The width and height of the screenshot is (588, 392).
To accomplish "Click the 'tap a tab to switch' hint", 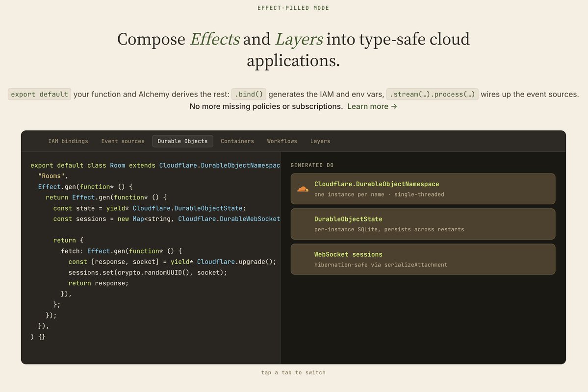I will pyautogui.click(x=293, y=372).
